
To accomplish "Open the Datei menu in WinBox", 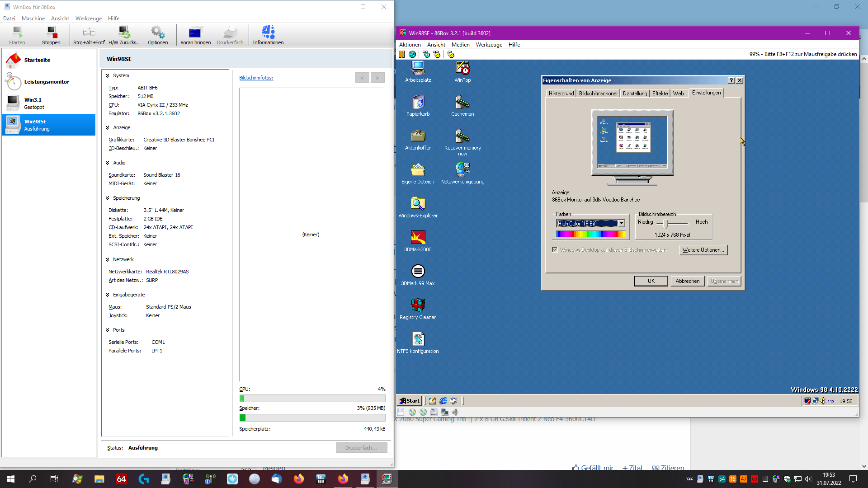I will tap(9, 19).
